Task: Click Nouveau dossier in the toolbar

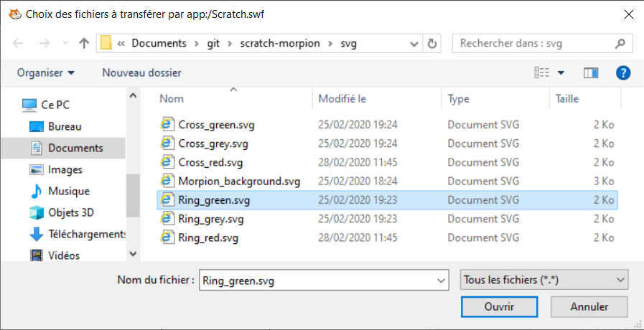Action: click(141, 72)
